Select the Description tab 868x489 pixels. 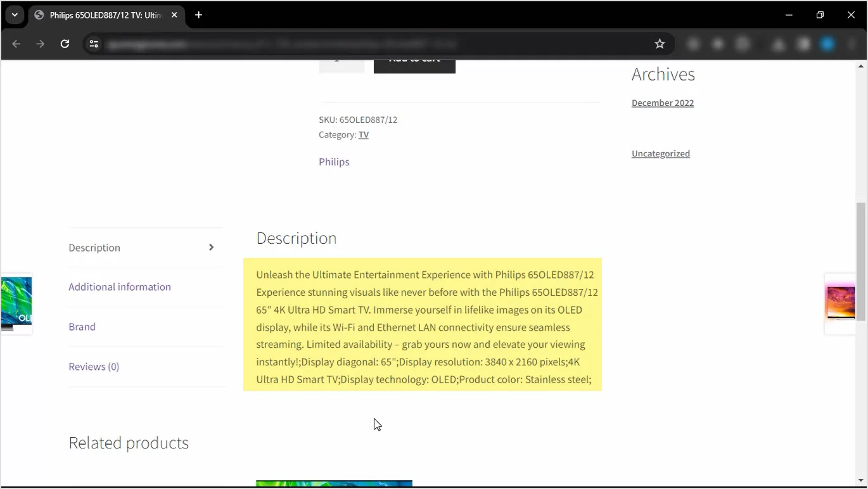(x=94, y=248)
